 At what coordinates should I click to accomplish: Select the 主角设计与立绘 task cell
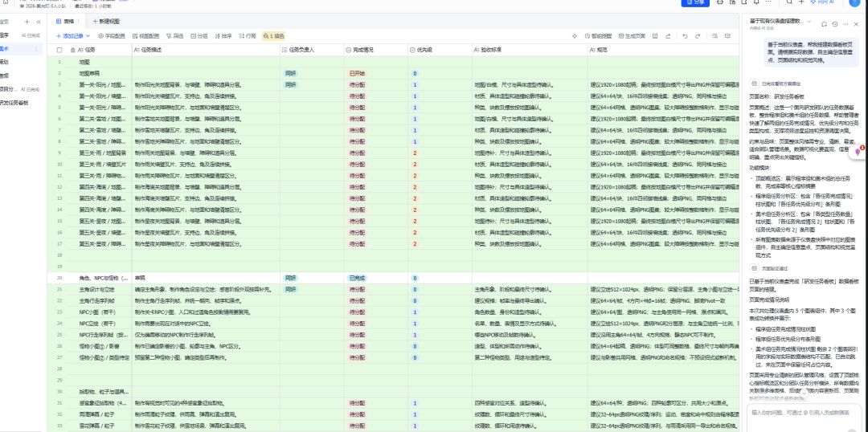tap(100, 289)
